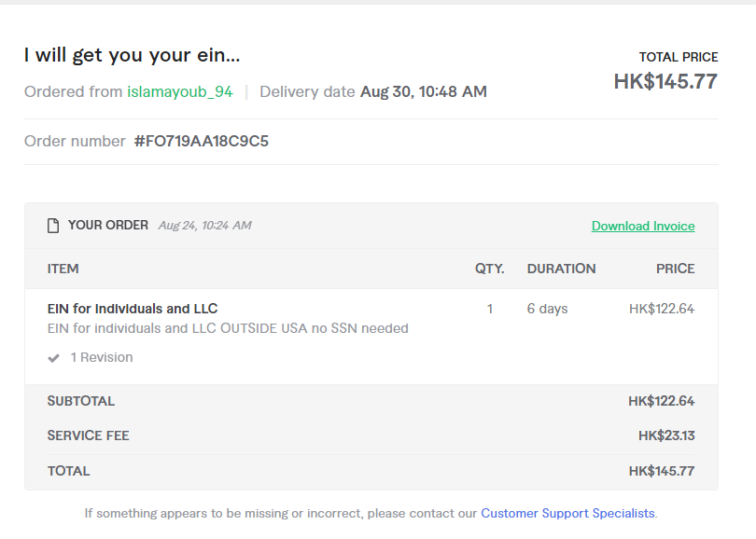Click the '6 days' duration value
The height and width of the screenshot is (539, 756).
547,309
